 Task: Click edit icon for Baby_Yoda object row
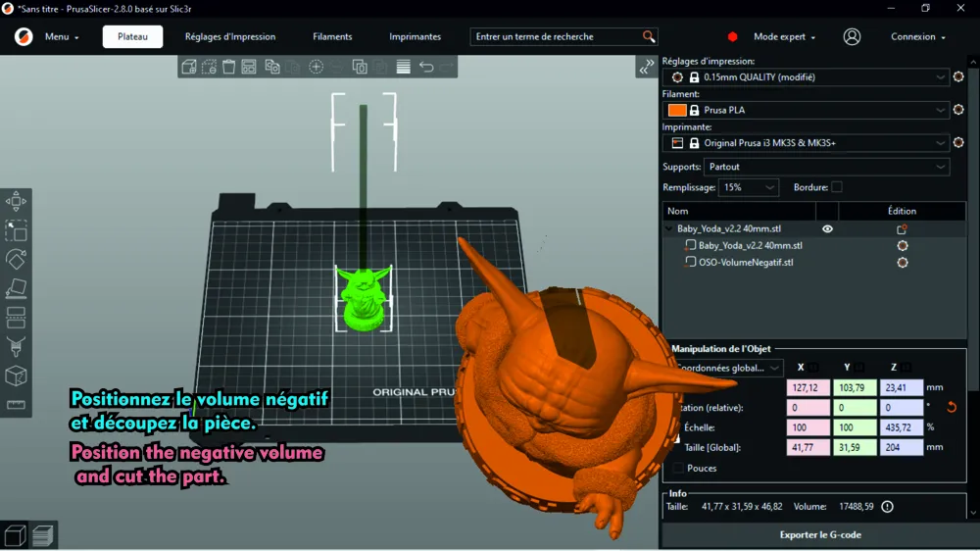tap(902, 228)
